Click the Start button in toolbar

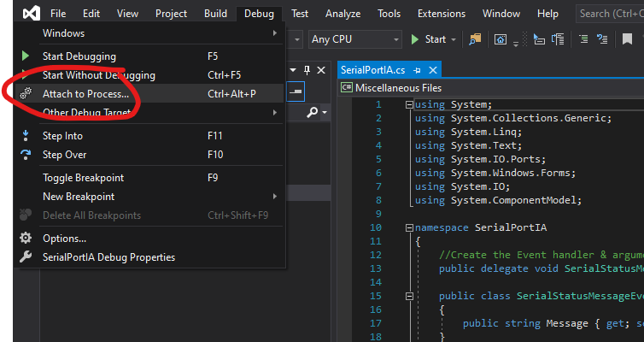(429, 39)
